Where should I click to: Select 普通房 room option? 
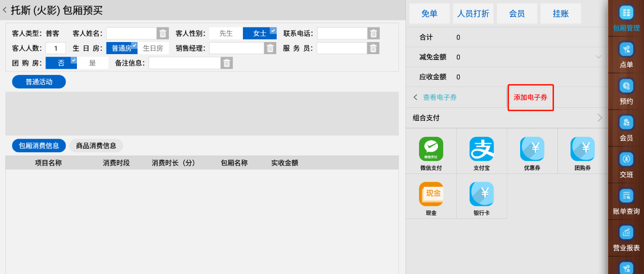(122, 48)
